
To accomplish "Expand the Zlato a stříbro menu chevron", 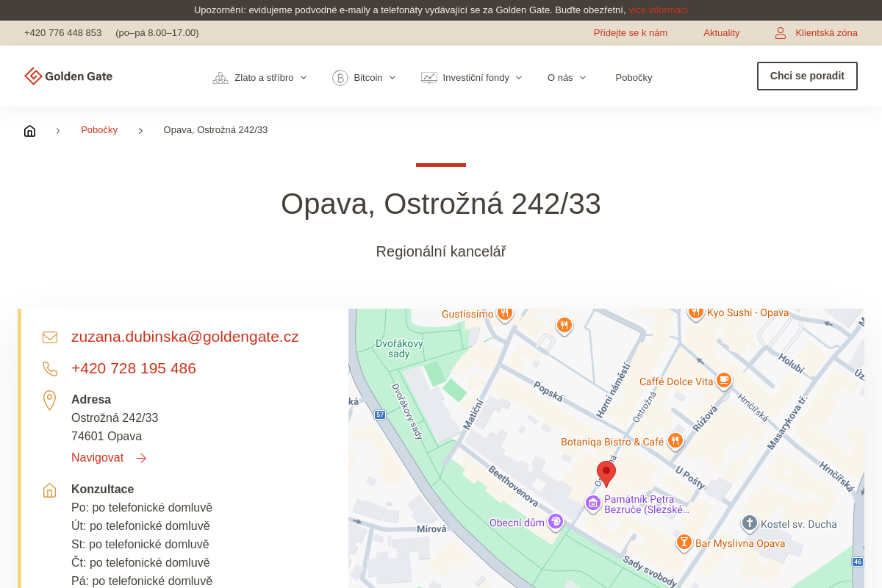I will pos(304,78).
